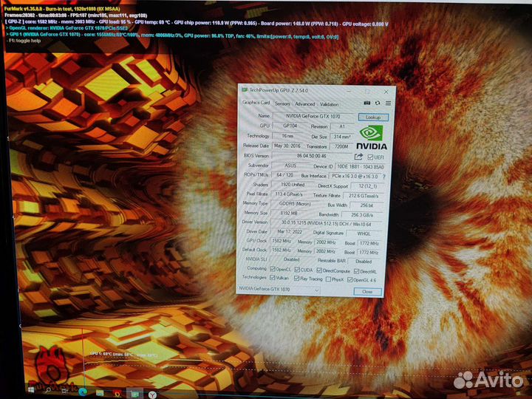Click the bus interface question mark
This screenshot has width=532, height=399.
point(383,177)
